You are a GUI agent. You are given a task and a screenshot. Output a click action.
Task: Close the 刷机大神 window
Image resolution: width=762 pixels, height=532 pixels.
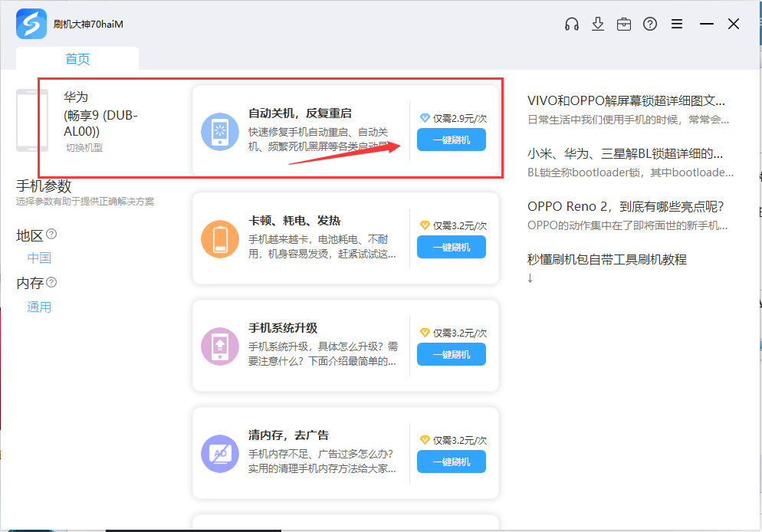click(x=734, y=24)
